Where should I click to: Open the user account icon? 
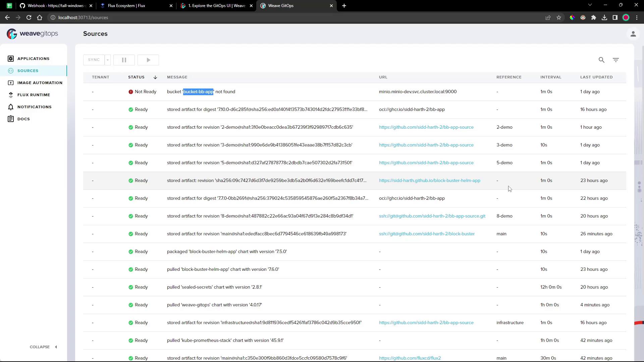coord(633,34)
